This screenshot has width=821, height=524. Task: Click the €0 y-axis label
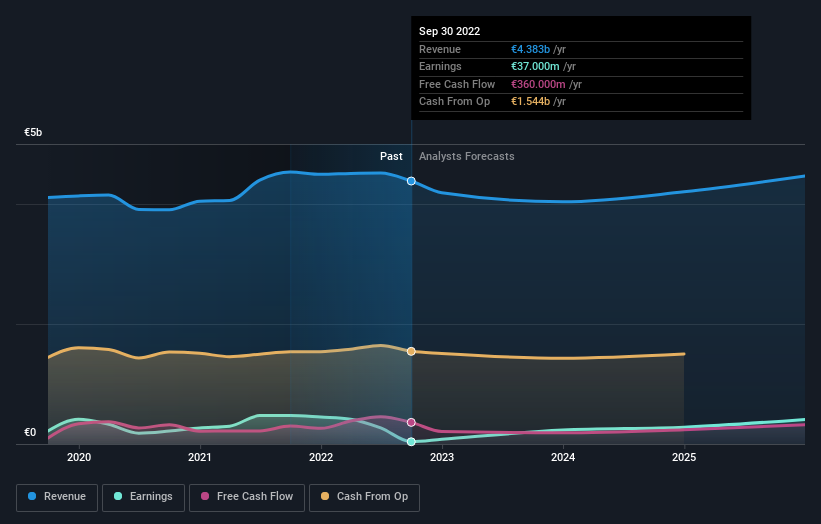pyautogui.click(x=30, y=432)
